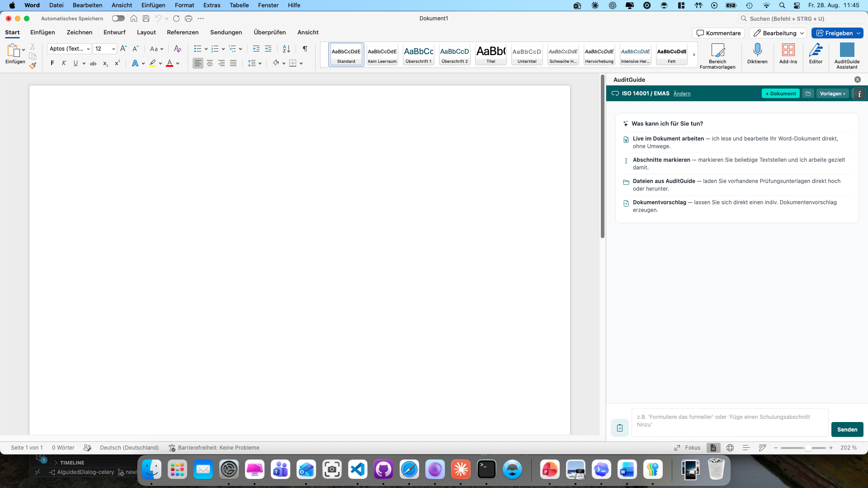Click the Freigeben share button

coord(837,33)
